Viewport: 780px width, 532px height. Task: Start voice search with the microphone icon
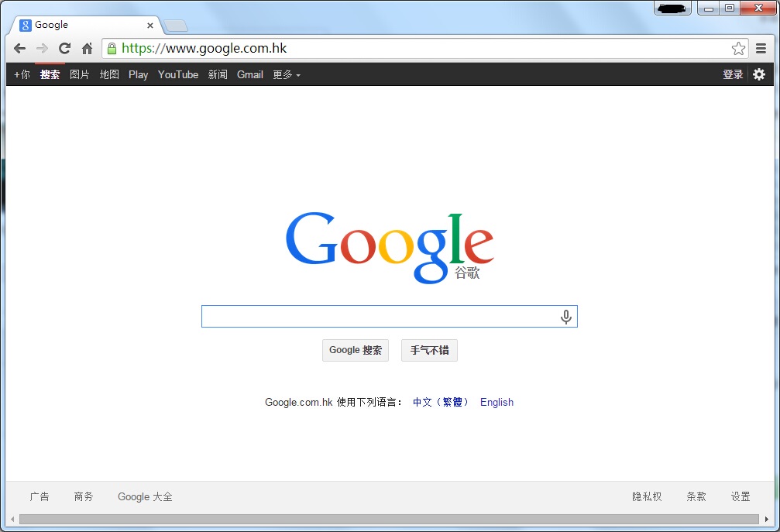[x=565, y=317]
